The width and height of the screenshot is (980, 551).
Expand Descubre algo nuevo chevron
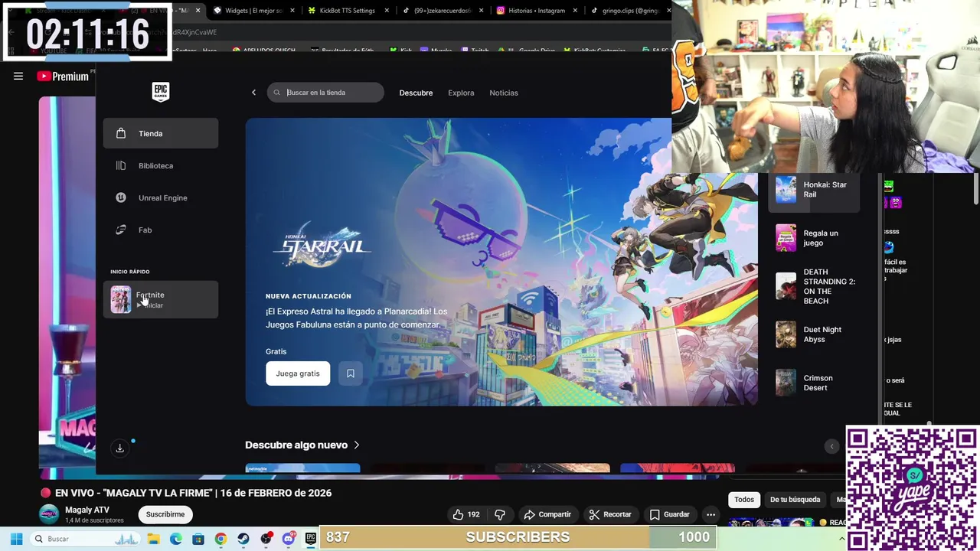point(356,445)
